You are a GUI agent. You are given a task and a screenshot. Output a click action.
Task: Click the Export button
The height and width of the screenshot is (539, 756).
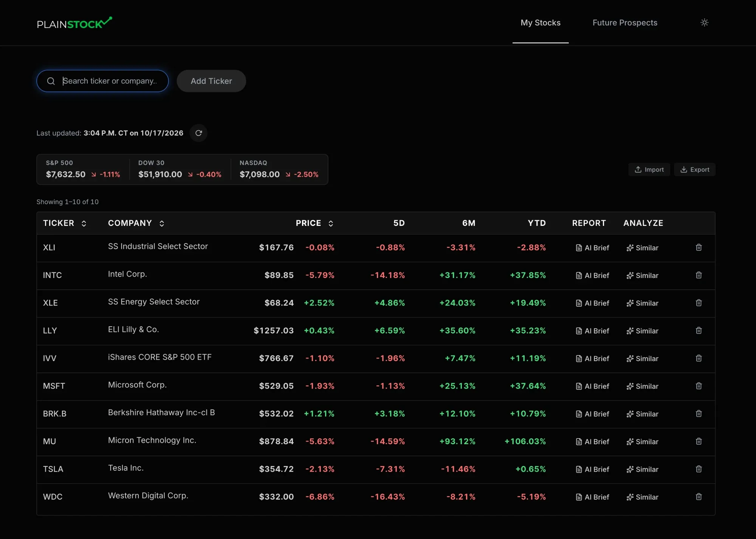695,170
